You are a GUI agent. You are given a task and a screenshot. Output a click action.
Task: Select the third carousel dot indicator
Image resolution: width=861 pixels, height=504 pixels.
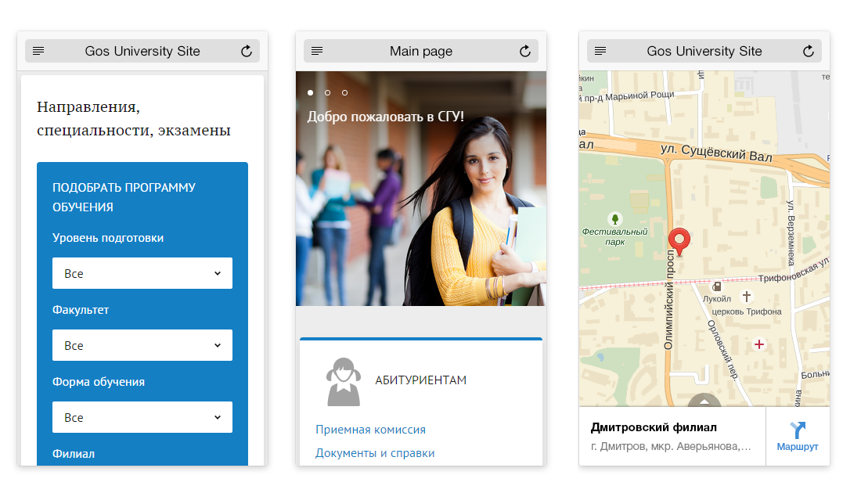(344, 93)
